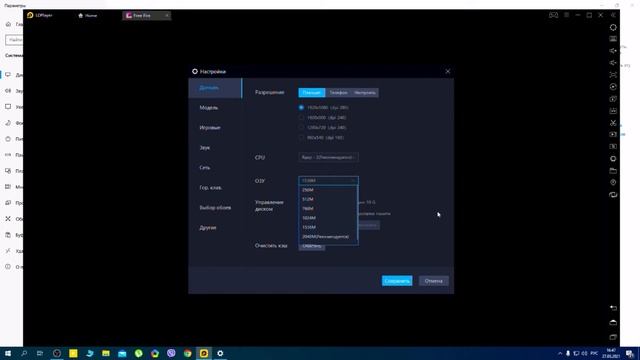Toggle fullscreen icon in LDPlayer sidebar

click(613, 75)
